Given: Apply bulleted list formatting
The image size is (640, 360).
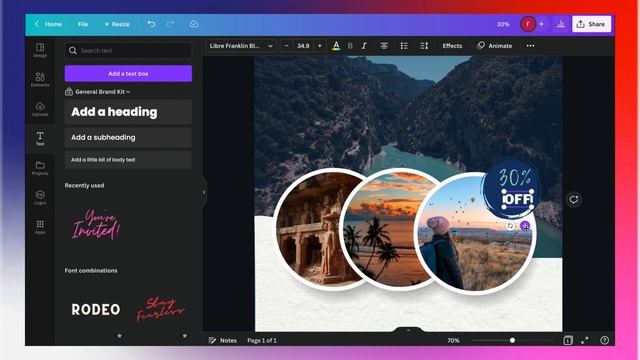Looking at the screenshot, I should 404,46.
